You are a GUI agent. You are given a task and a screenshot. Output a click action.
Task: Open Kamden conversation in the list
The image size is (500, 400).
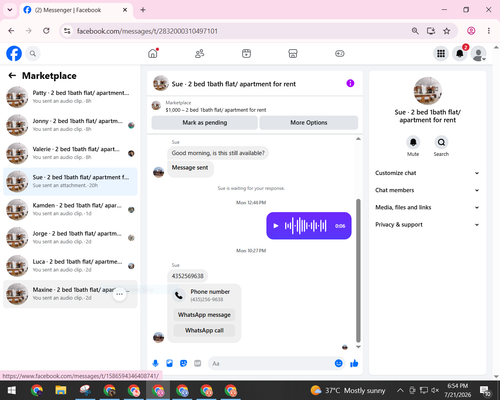click(70, 210)
